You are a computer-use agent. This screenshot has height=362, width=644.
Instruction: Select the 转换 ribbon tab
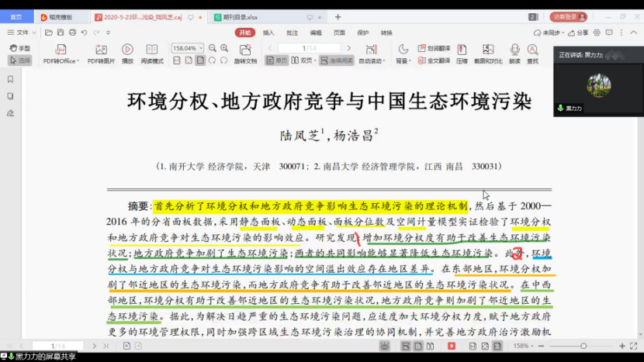tap(386, 33)
